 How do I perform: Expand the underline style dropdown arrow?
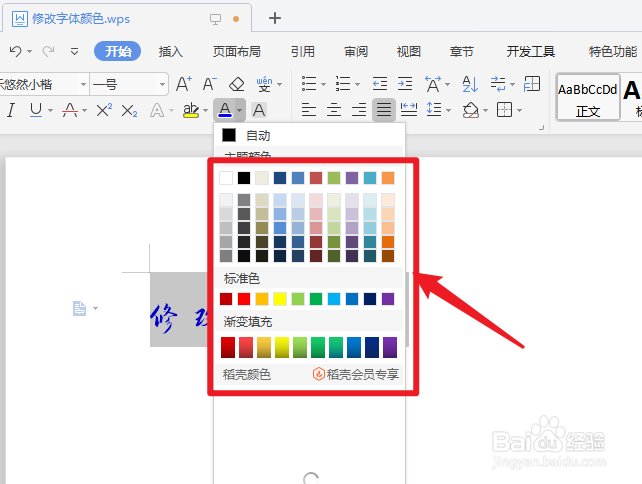(x=50, y=111)
